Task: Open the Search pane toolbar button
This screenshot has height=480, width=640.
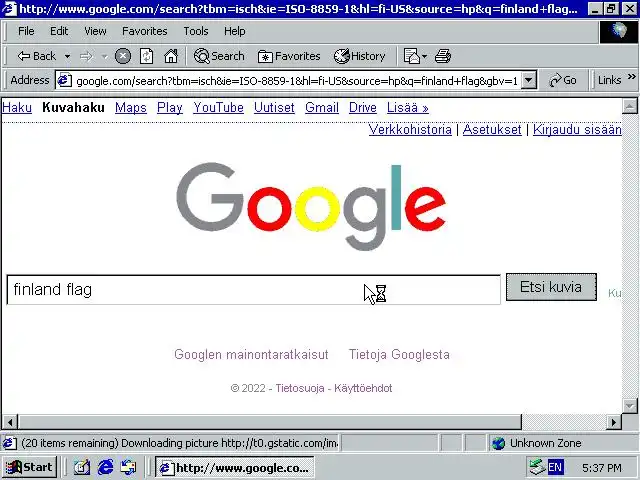Action: click(x=219, y=56)
